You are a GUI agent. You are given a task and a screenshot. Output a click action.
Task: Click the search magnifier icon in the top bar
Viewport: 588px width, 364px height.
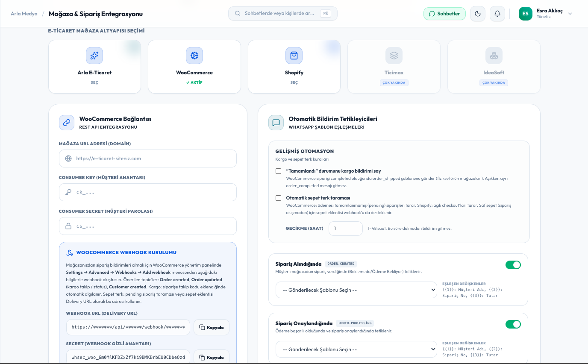click(238, 14)
